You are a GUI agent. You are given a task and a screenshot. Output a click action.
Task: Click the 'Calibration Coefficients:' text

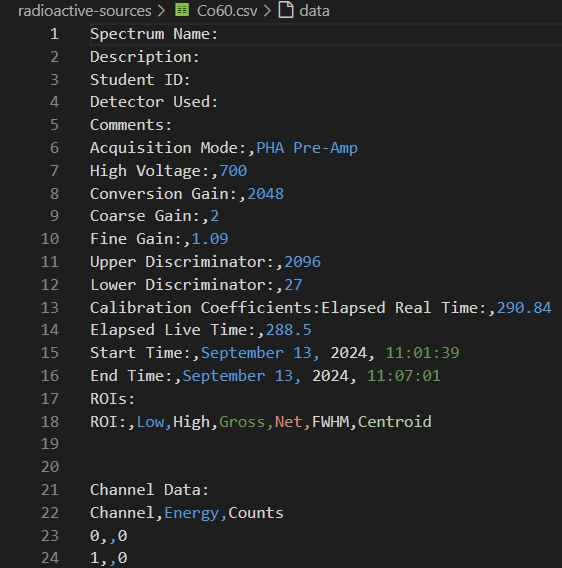(205, 308)
